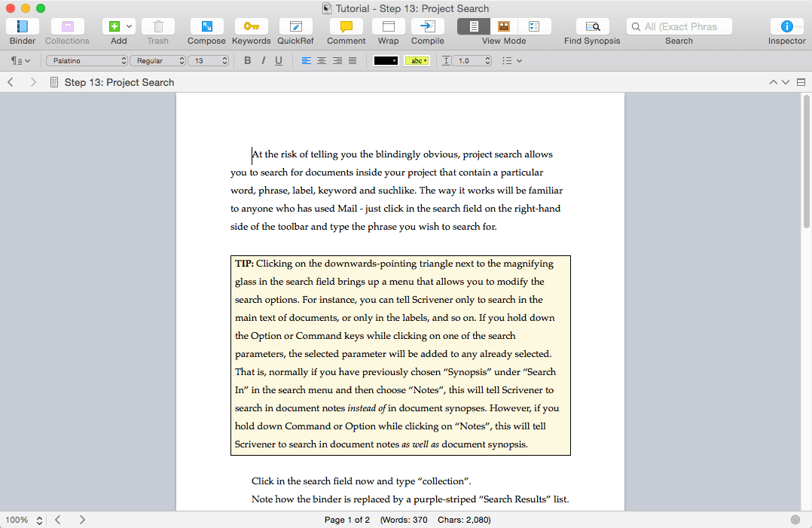
Task: Open the Compile toolbar icon
Action: pos(428,26)
